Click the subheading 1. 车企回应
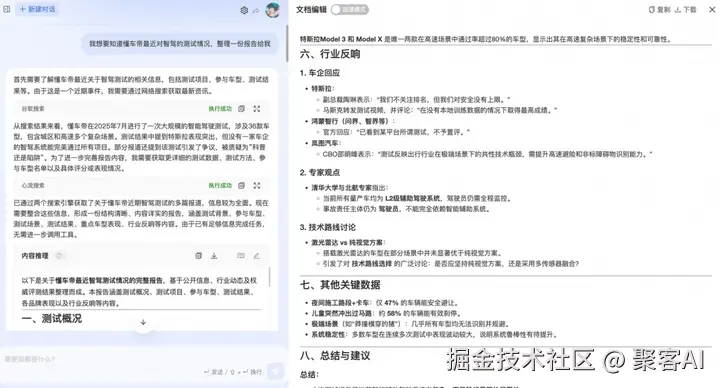The width and height of the screenshot is (720, 388). pyautogui.click(x=320, y=73)
